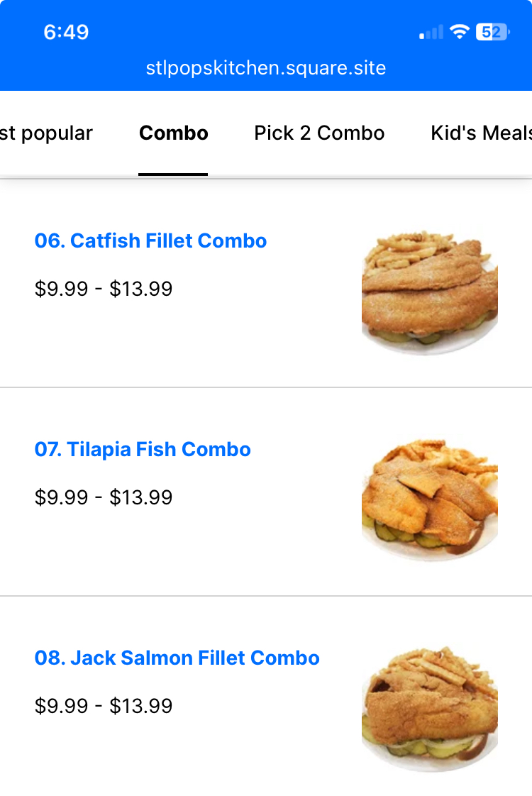Open the Catfish Fillet Combo photo
Screen dimensions: 532x796
coord(429,292)
